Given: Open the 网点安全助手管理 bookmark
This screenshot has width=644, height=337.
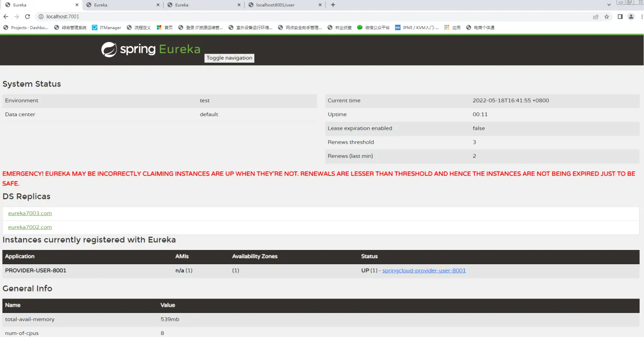Looking at the screenshot, I should click(300, 27).
